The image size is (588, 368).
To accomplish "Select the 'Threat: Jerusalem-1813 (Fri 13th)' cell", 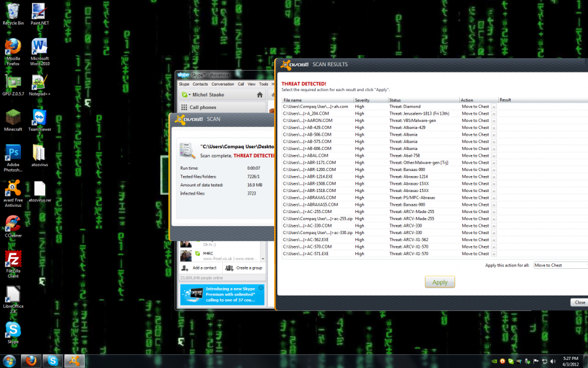I will [419, 114].
